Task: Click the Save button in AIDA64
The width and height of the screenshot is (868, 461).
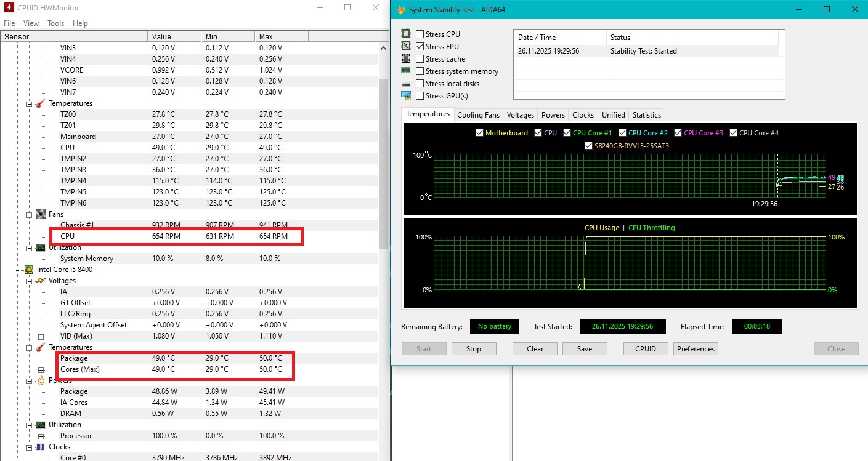Action: coord(585,349)
